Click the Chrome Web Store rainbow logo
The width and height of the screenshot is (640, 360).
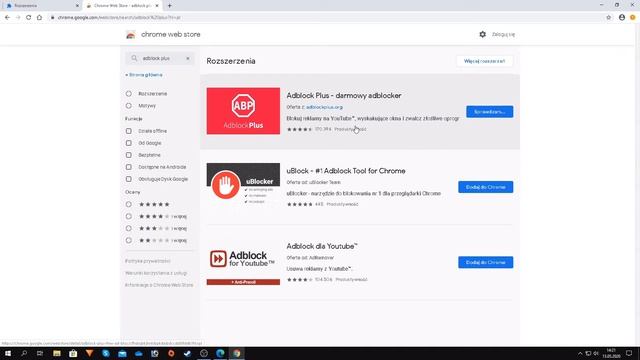pos(131,35)
